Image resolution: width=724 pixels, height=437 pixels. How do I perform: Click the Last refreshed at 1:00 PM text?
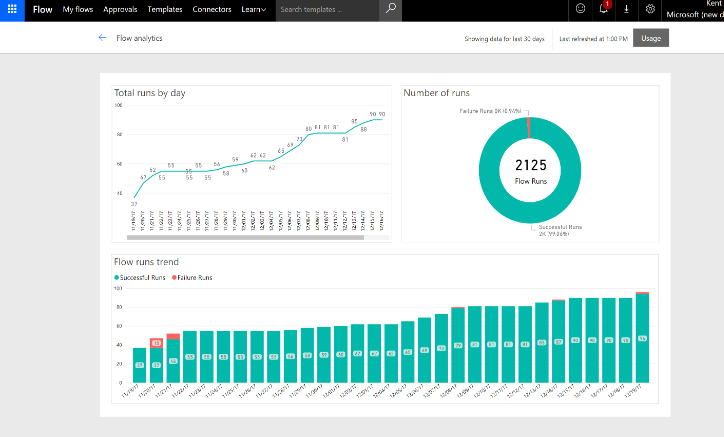pos(593,39)
